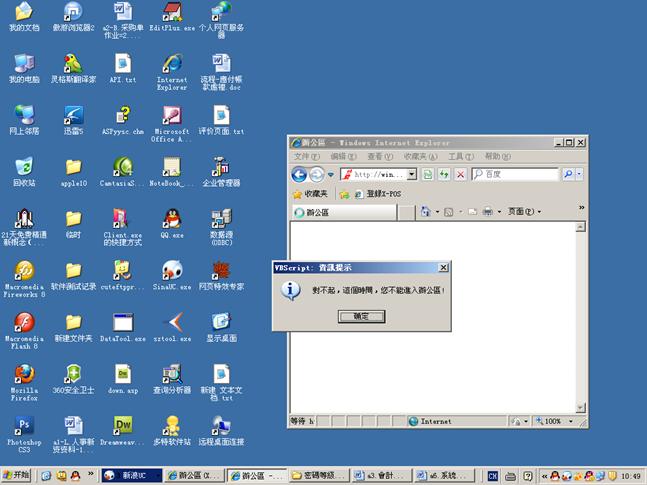Launch the QQ.exe penguin shortcut
647x485 pixels.
click(172, 219)
